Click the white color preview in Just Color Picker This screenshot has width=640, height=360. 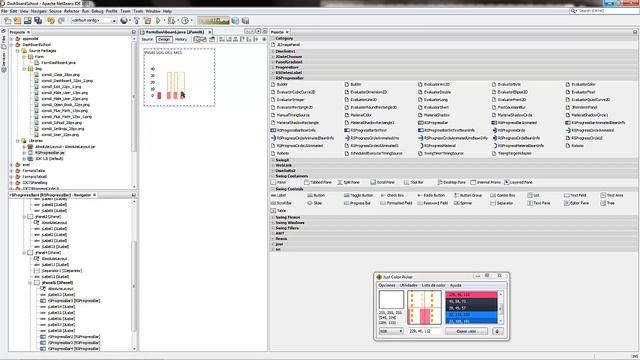pos(391,300)
